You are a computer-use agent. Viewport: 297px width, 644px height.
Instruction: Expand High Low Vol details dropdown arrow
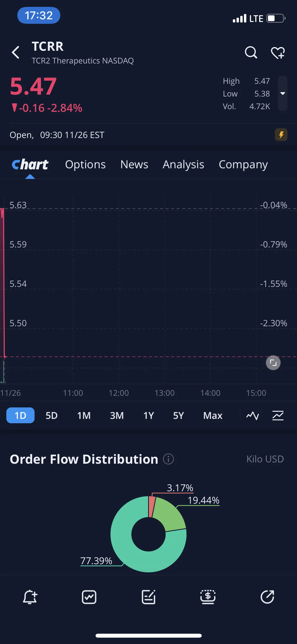(283, 93)
